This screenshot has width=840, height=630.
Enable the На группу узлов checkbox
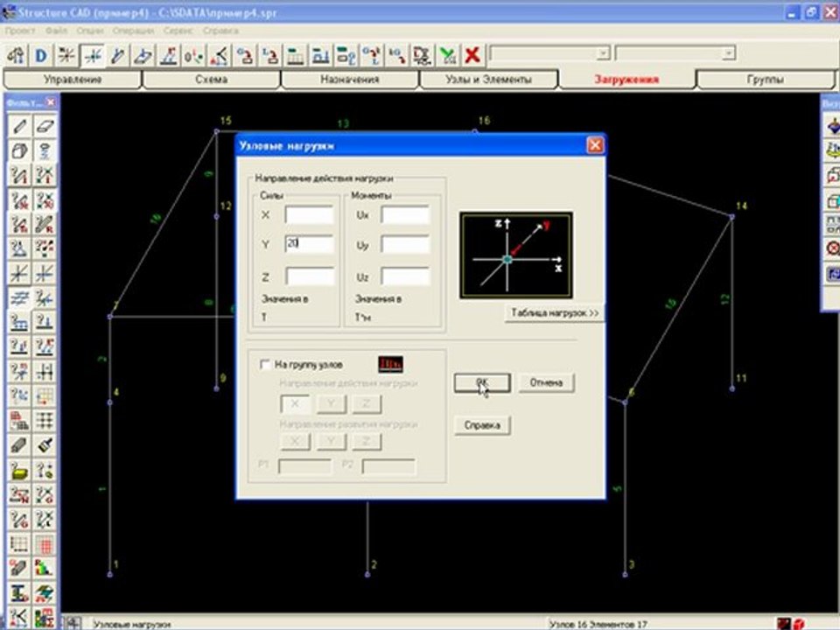[x=264, y=364]
